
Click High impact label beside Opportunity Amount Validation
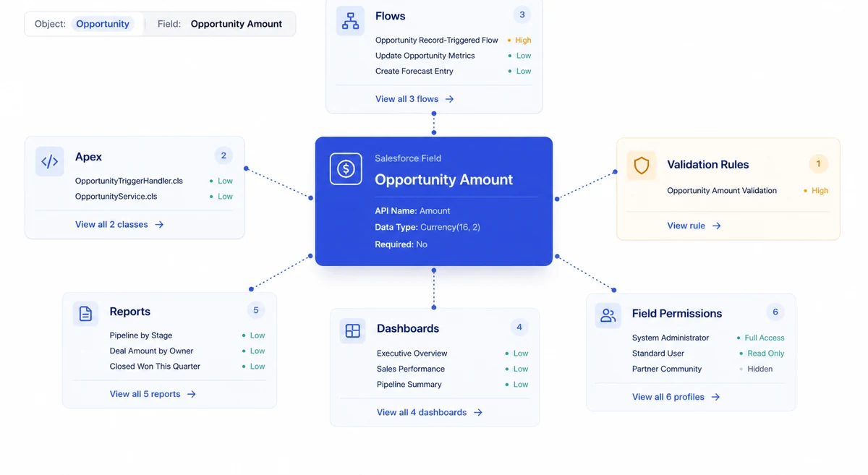pyautogui.click(x=820, y=191)
